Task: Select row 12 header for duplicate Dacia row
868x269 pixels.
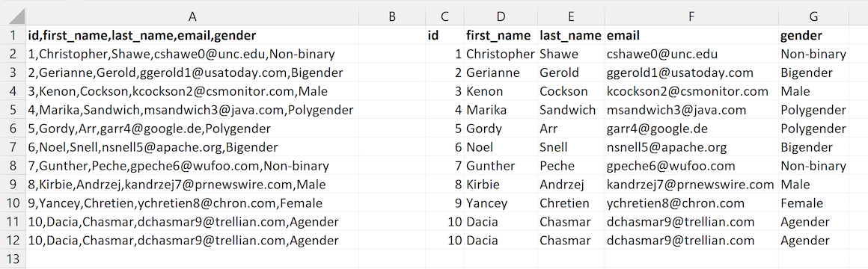Action: coord(12,241)
